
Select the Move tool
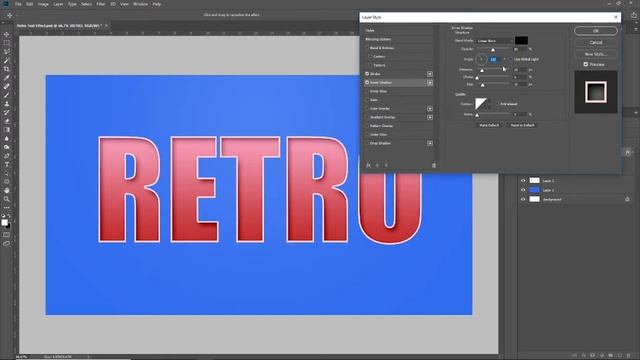pyautogui.click(x=7, y=34)
